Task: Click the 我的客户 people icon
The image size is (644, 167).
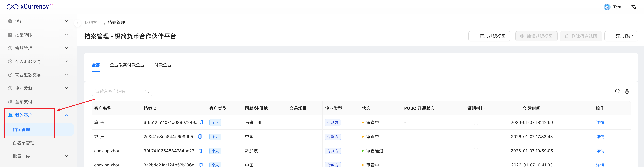Action: click(x=10, y=115)
